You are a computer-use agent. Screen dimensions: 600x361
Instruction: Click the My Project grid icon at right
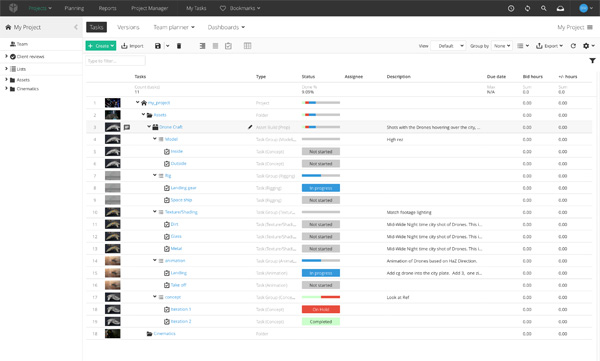click(590, 27)
